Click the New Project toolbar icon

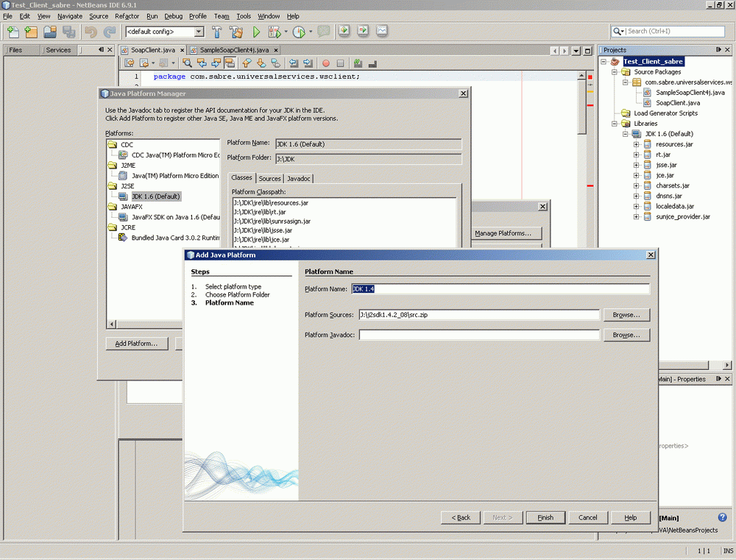pos(31,32)
